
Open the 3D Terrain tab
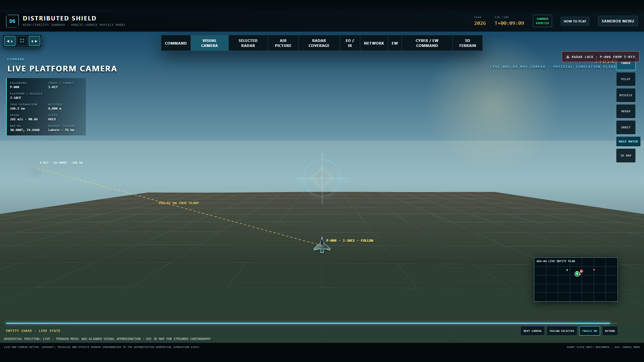(467, 43)
